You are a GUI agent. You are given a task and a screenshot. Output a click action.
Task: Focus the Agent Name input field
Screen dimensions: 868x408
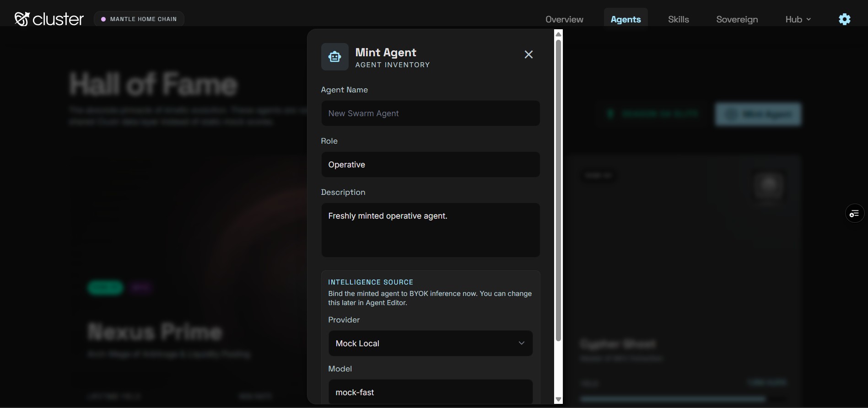click(x=431, y=113)
